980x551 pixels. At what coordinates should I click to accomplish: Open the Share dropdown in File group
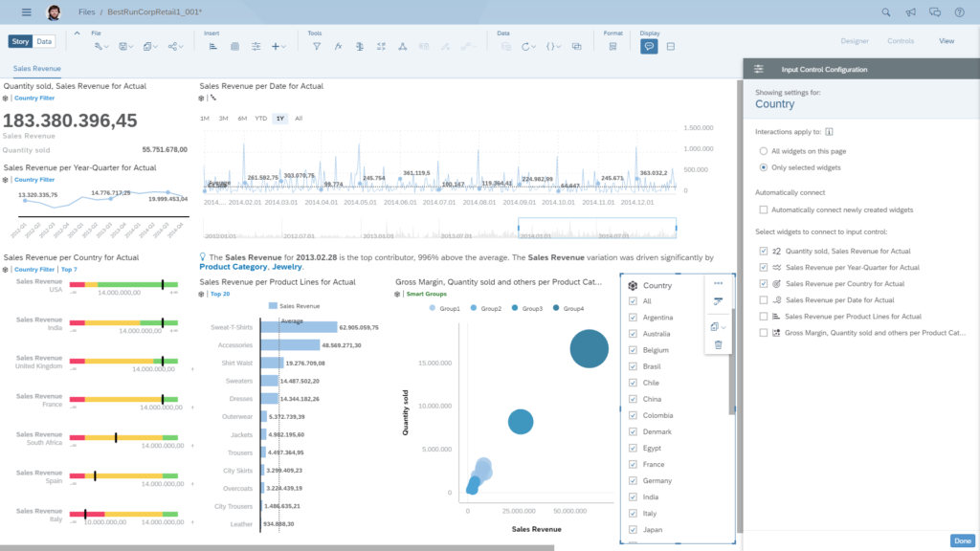click(x=176, y=46)
